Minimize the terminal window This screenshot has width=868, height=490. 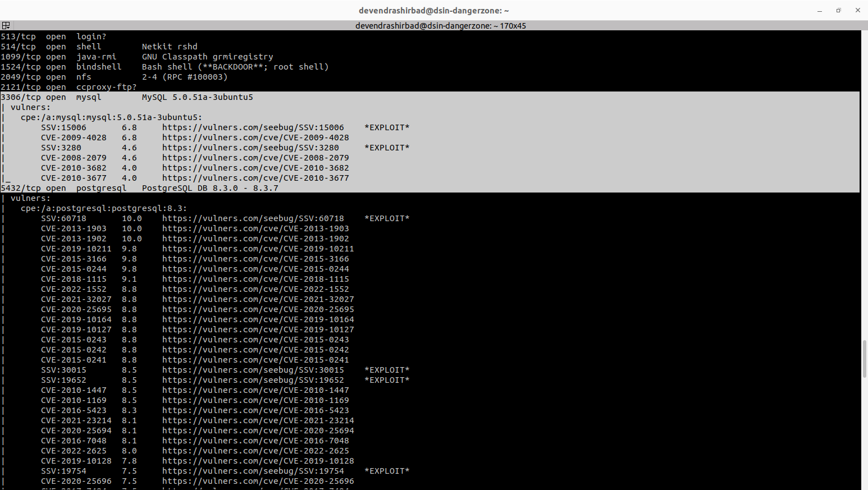(820, 11)
